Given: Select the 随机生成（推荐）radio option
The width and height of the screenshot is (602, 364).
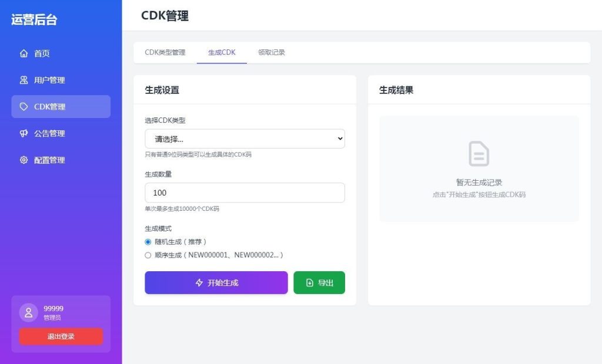Looking at the screenshot, I should [148, 242].
